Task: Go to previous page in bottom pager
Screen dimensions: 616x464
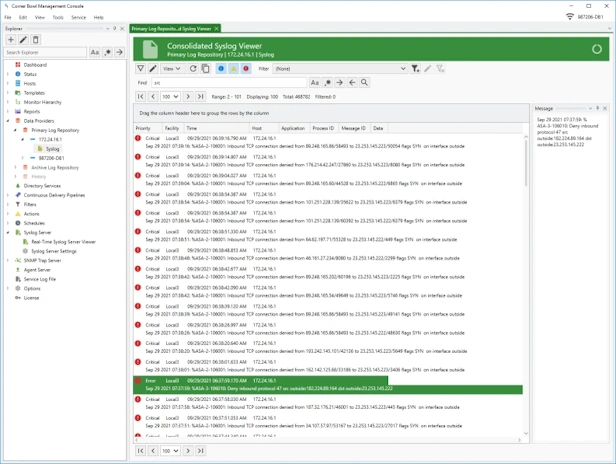Action: pos(153,451)
